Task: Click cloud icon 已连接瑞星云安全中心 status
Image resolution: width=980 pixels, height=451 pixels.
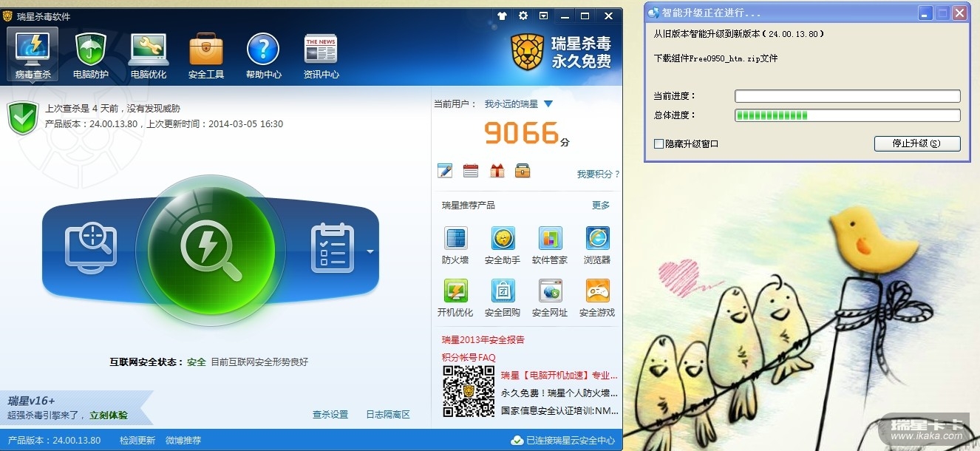Action: click(517, 441)
